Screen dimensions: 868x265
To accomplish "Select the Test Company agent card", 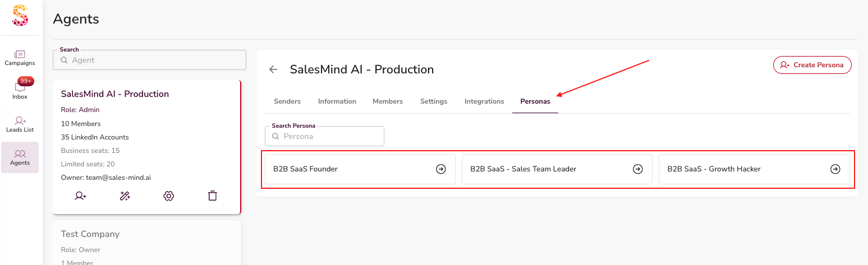I will pos(146,242).
